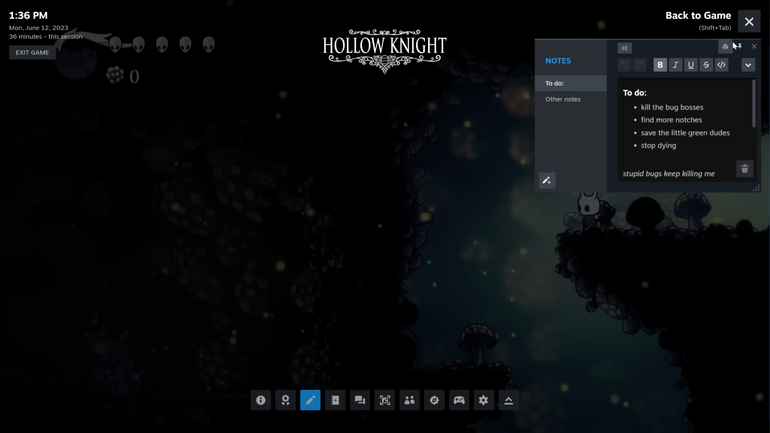Click the eject-style collapse toolbar icon

pos(509,400)
